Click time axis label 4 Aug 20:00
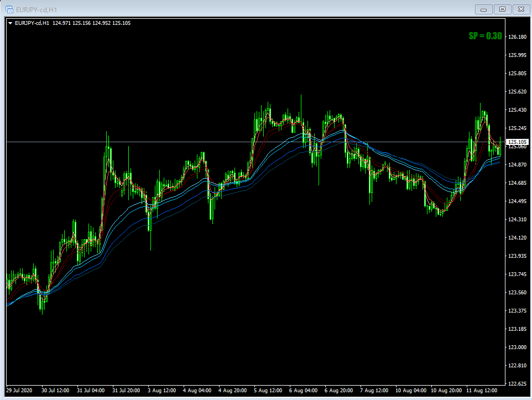This screenshot has width=532, height=400. pyautogui.click(x=232, y=391)
